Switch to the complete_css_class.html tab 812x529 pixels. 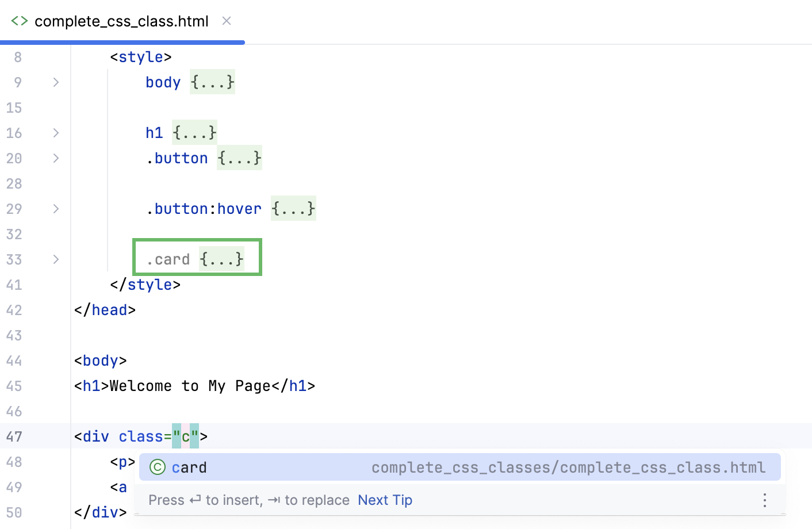[121, 21]
